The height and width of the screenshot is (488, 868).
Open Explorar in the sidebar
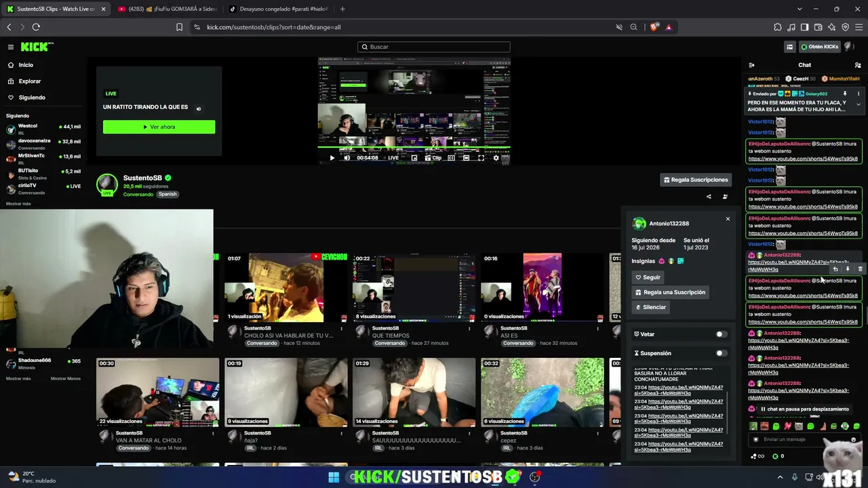[29, 81]
